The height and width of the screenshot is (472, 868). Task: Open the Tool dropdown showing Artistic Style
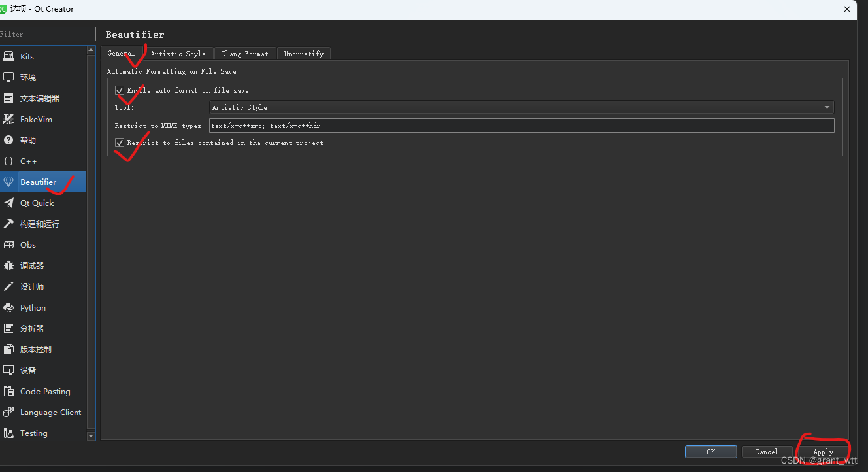pyautogui.click(x=522, y=107)
